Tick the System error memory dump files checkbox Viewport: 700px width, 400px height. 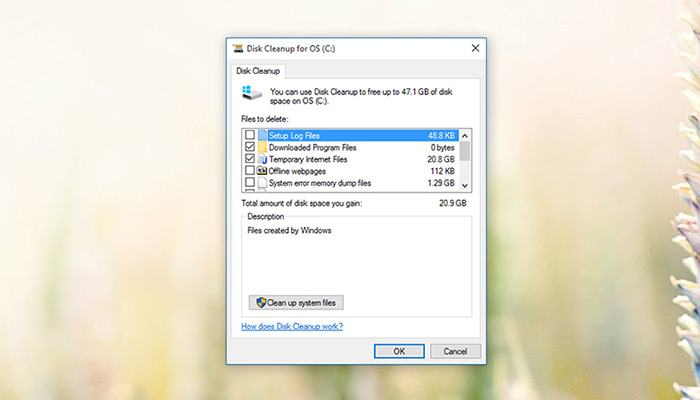coord(249,183)
